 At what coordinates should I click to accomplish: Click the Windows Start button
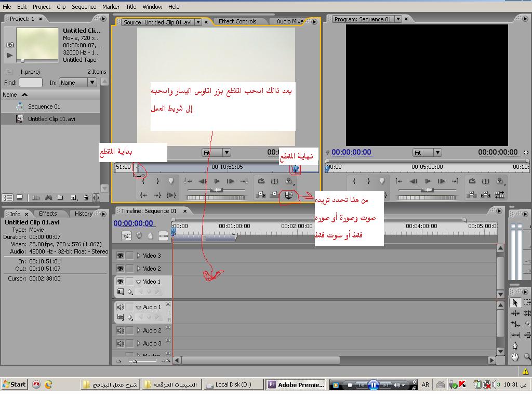coord(14,384)
